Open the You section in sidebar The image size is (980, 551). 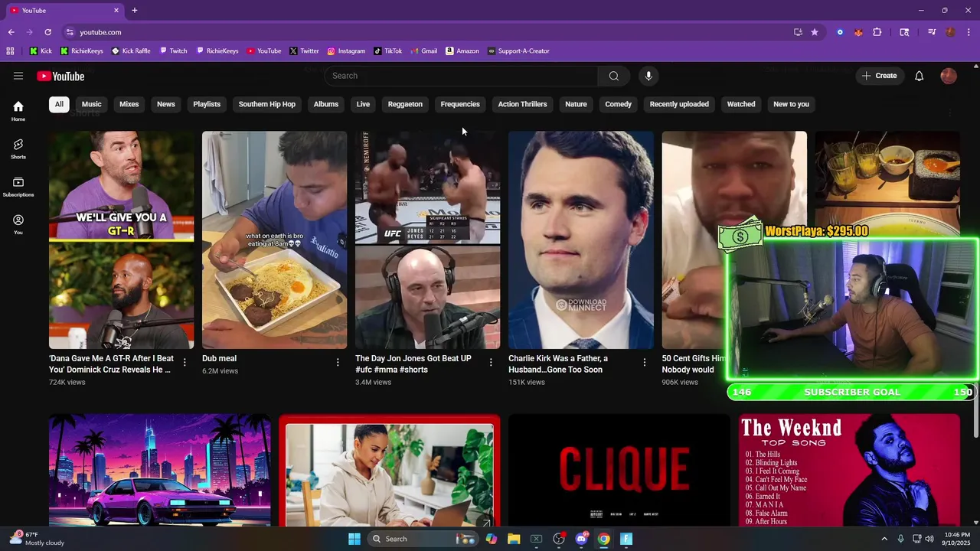coord(18,224)
